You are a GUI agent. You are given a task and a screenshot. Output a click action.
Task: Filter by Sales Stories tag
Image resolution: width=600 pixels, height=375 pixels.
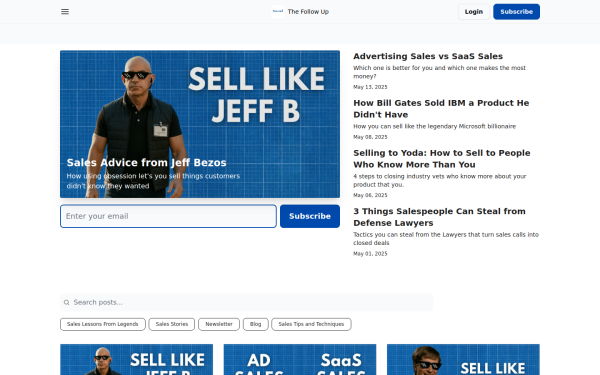[172, 324]
